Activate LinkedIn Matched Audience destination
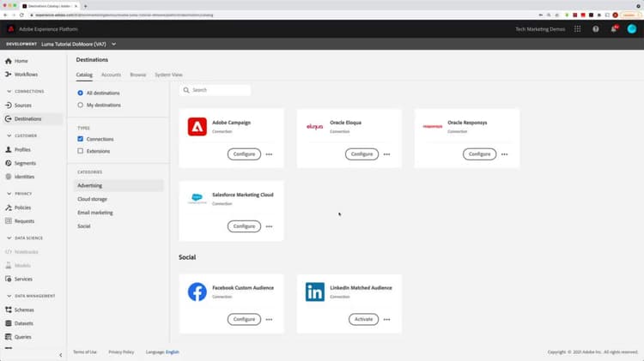 [363, 319]
